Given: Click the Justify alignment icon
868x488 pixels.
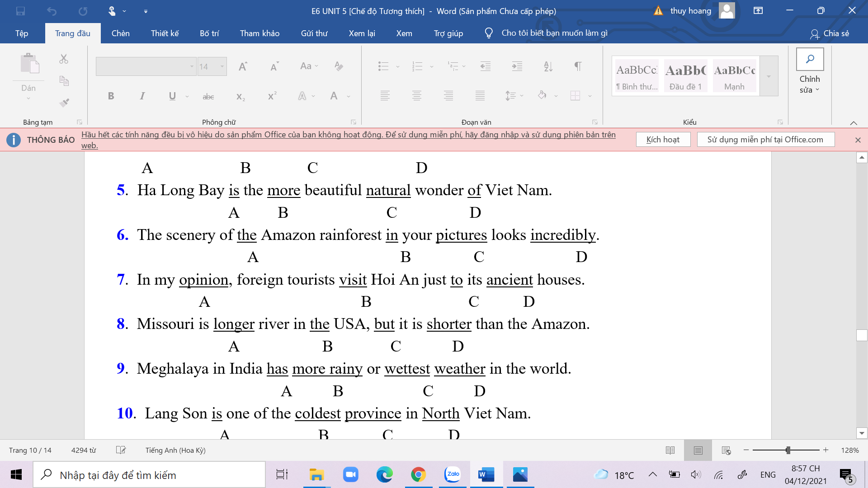Looking at the screenshot, I should click(x=480, y=95).
